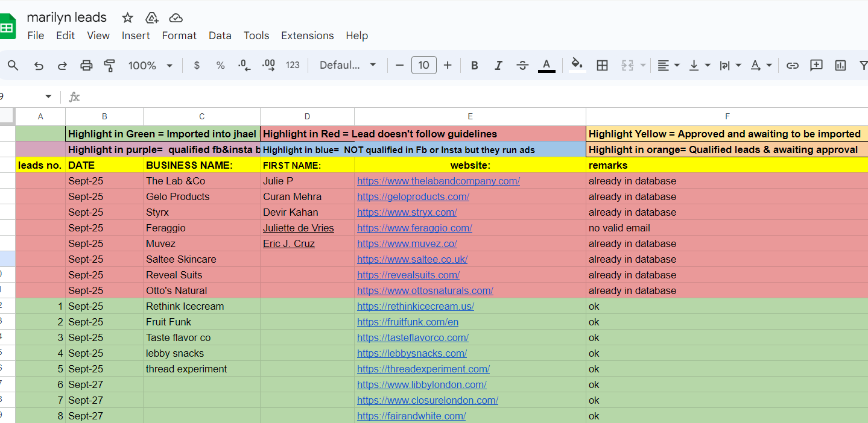Open the borders tool
Viewport: 868px width, 423px height.
pos(602,65)
